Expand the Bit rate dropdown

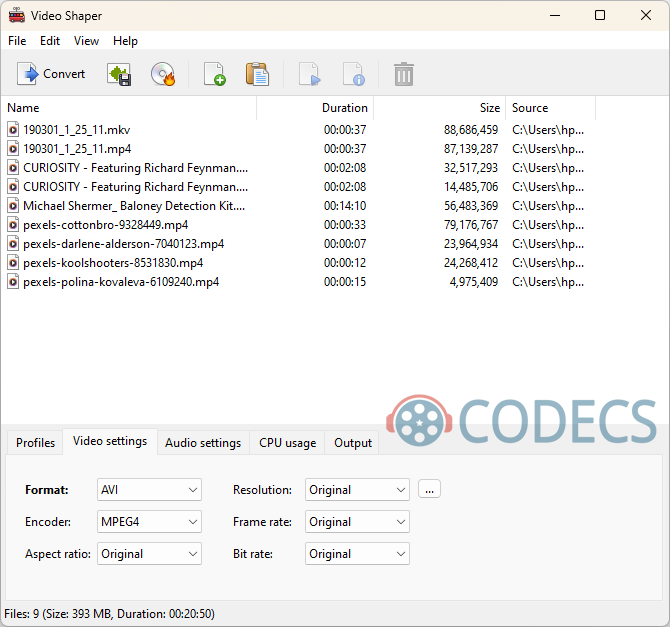(x=357, y=554)
